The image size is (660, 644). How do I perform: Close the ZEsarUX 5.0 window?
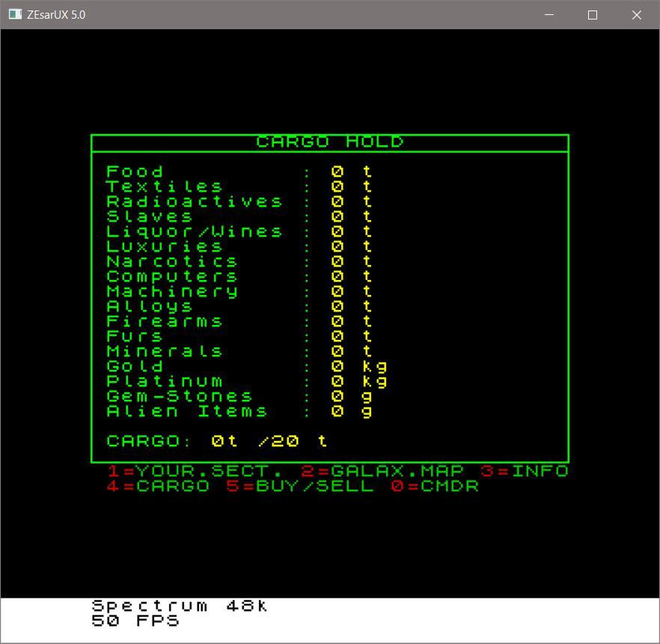[636, 15]
